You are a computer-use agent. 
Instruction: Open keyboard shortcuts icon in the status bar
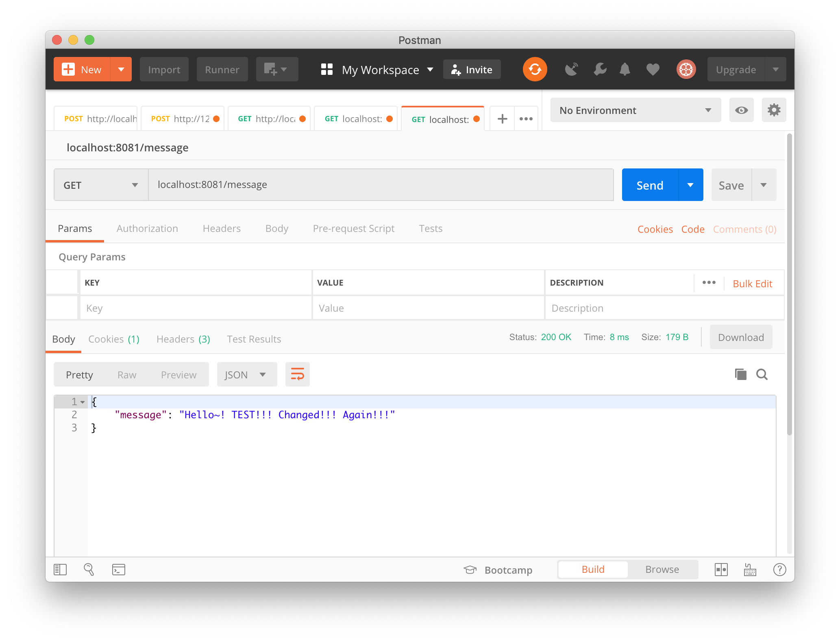tap(750, 570)
